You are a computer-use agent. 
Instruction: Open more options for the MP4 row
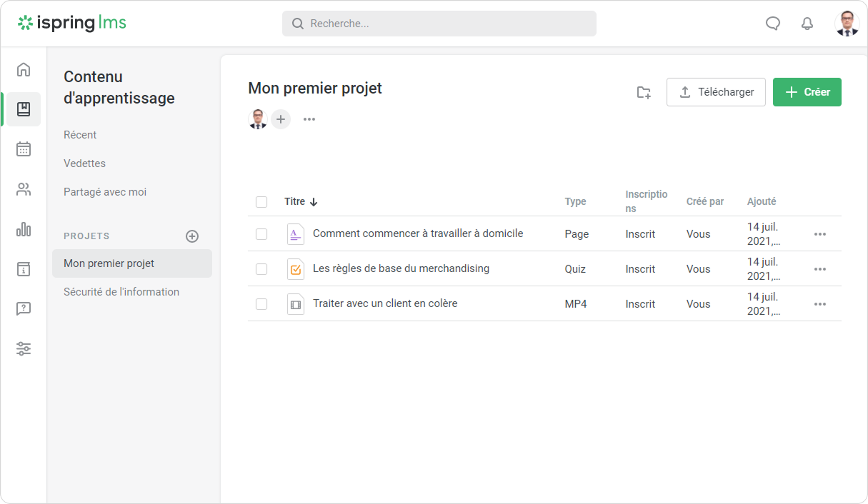[819, 304]
